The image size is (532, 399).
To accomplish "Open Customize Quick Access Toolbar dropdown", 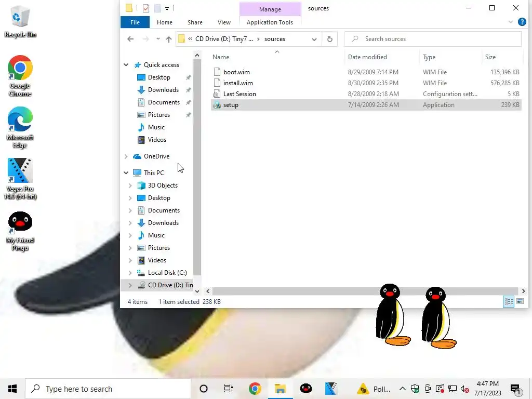I will (x=167, y=8).
